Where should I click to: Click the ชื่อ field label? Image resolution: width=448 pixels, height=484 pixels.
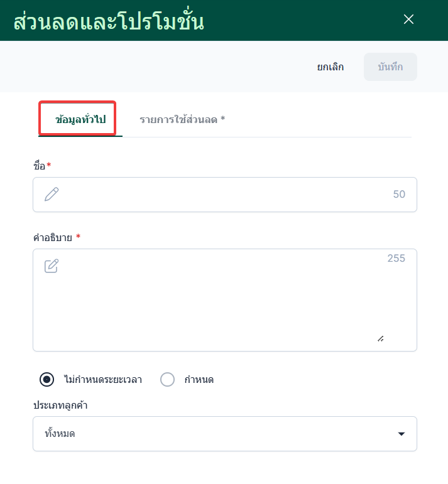[x=40, y=165]
